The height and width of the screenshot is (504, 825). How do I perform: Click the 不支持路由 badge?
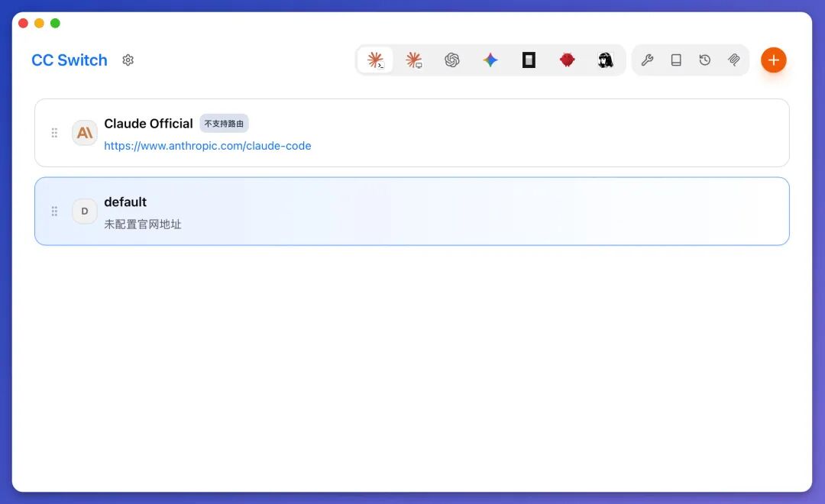coord(224,124)
